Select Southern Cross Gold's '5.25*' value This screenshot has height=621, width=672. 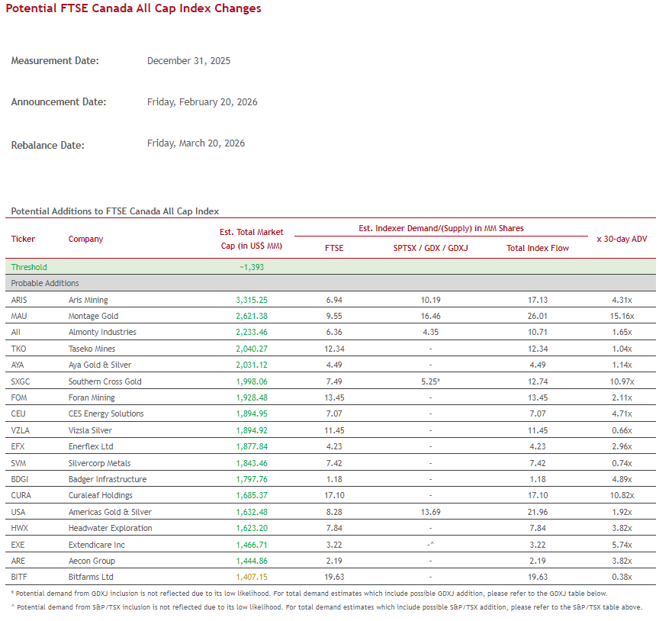coord(431,381)
